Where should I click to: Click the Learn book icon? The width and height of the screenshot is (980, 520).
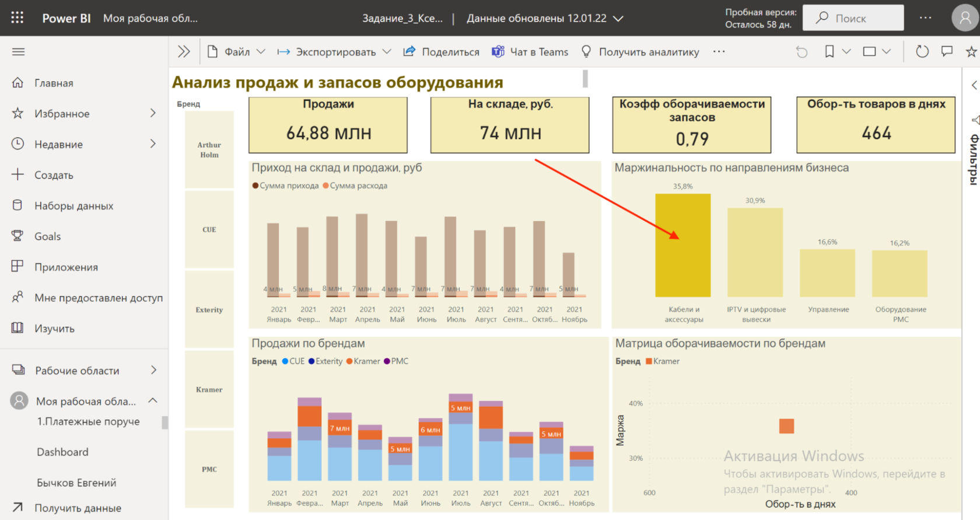pos(17,328)
